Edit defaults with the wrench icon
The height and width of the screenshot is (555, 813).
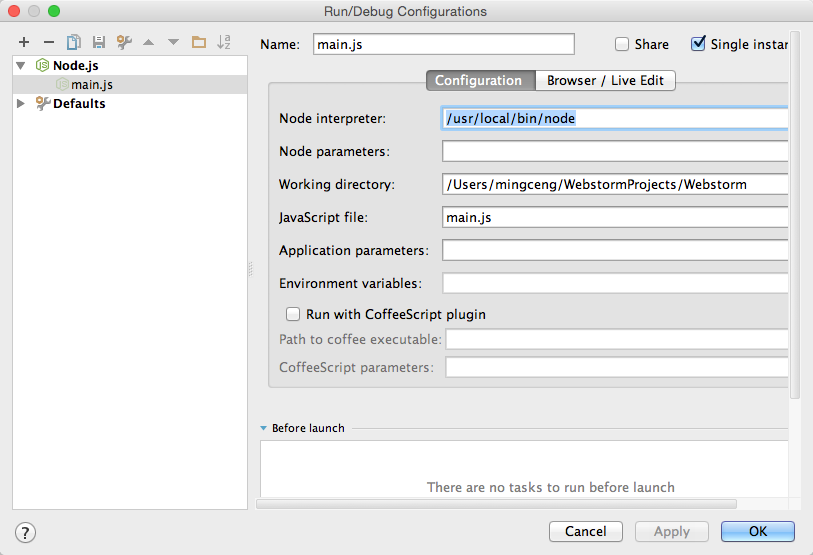pyautogui.click(x=124, y=42)
